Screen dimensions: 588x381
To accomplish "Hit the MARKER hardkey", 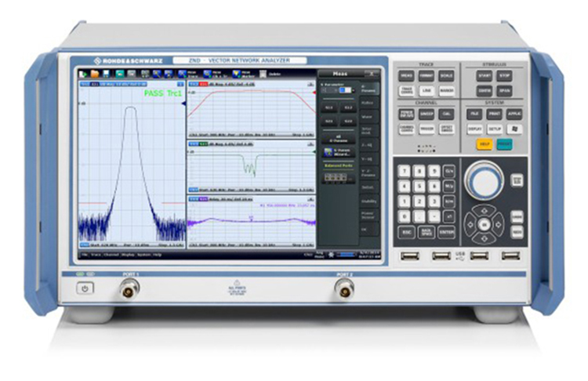I will click(446, 91).
